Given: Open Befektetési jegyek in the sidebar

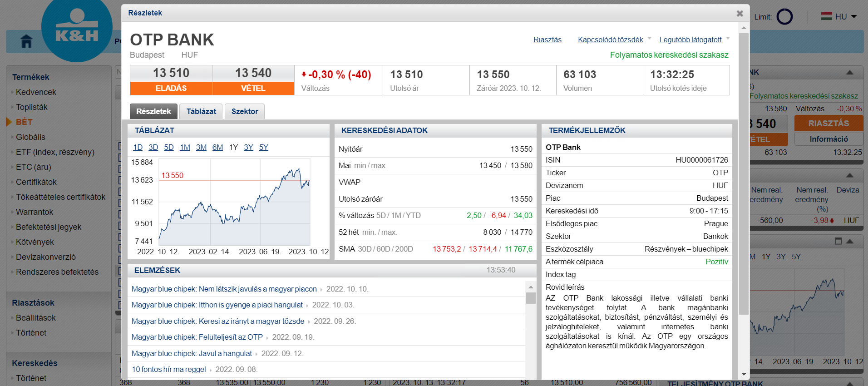Looking at the screenshot, I should pos(49,227).
